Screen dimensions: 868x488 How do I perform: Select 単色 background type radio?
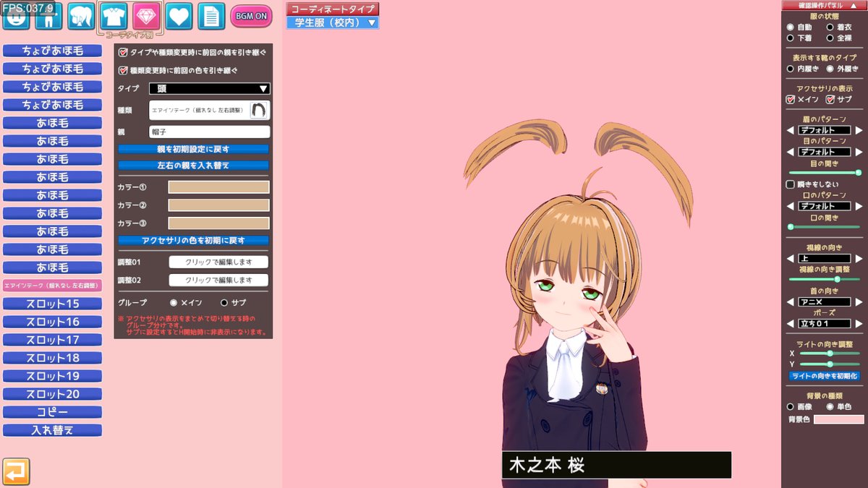[x=830, y=406]
